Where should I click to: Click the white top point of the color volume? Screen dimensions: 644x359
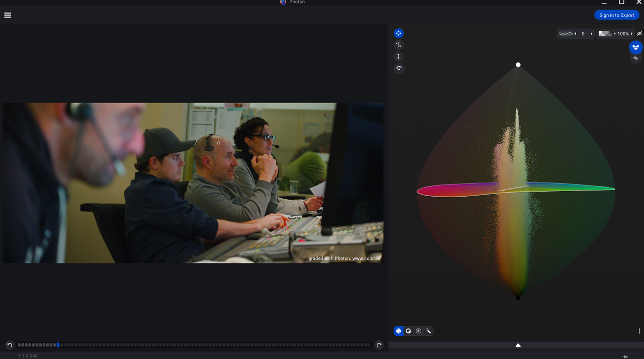pos(518,65)
